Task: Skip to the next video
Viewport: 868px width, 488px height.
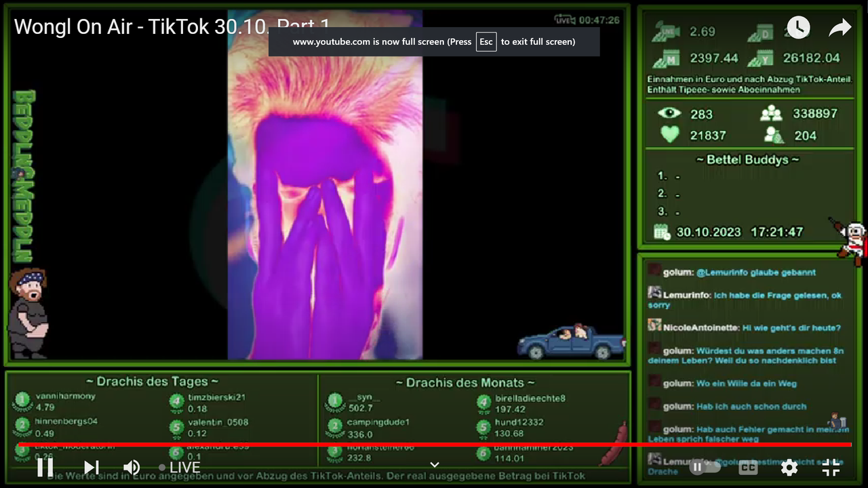Action: 91,467
